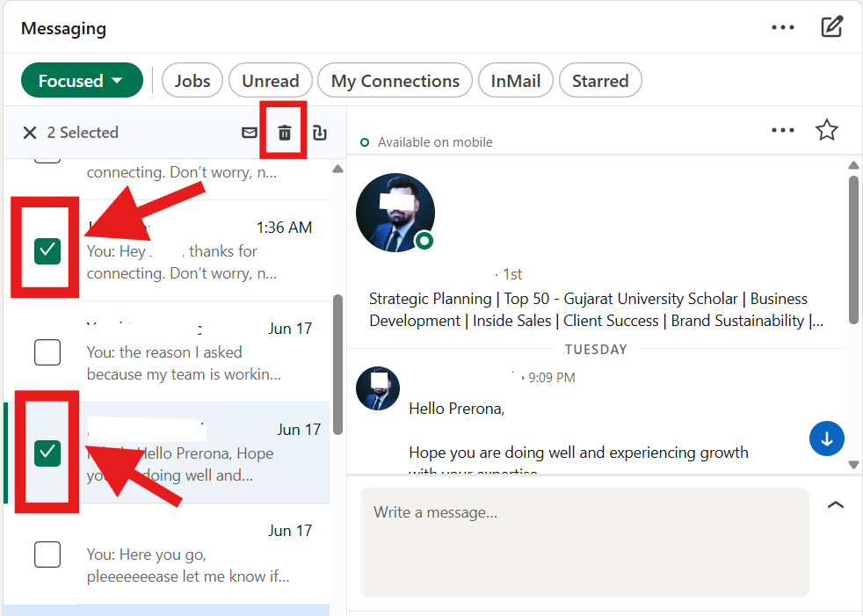Click the 'Hello Prerona,' message text

(456, 409)
